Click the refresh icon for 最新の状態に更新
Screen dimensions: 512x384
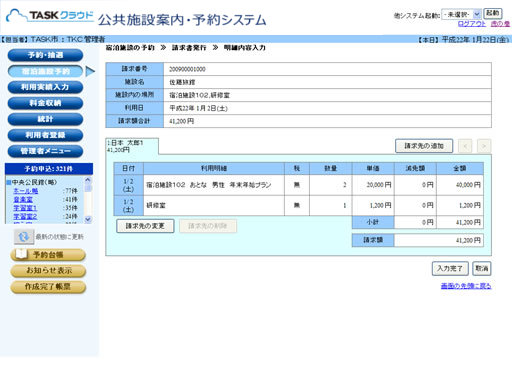tap(24, 237)
